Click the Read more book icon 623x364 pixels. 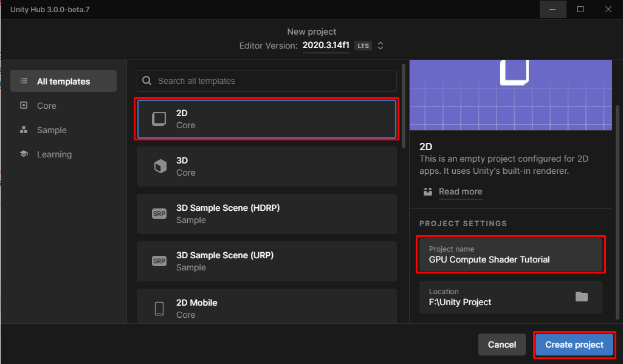pos(429,191)
